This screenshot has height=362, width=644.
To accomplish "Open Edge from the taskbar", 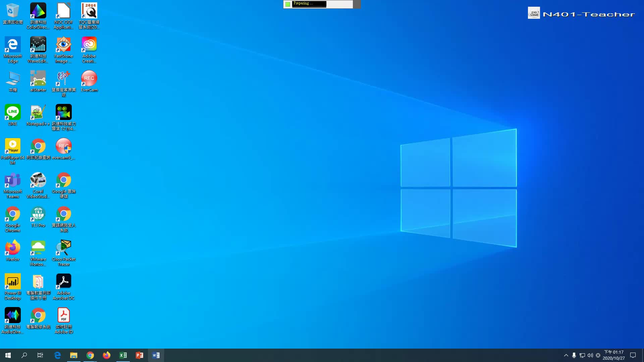I will coord(57,355).
